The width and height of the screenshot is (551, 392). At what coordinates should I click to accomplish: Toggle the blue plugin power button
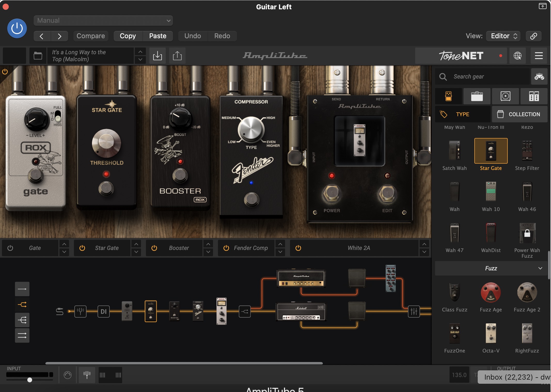coord(17,28)
